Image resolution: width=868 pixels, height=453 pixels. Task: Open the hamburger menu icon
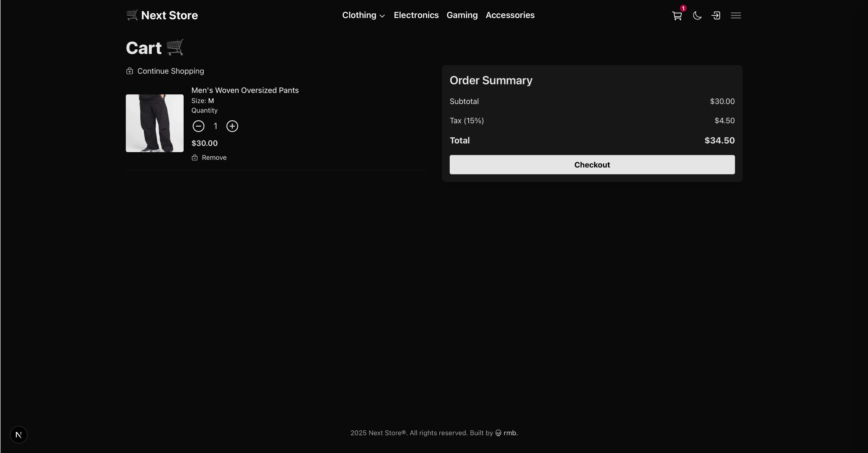pos(735,15)
